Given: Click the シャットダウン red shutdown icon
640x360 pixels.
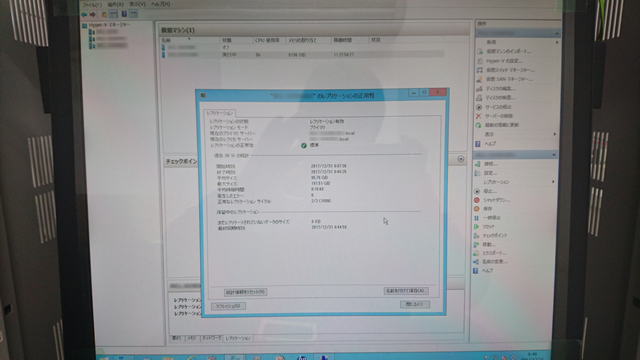Looking at the screenshot, I should click(477, 200).
